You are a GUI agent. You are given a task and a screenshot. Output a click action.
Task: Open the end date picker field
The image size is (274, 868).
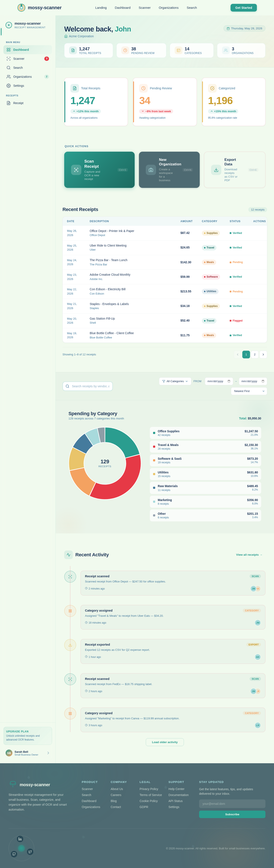(x=253, y=381)
